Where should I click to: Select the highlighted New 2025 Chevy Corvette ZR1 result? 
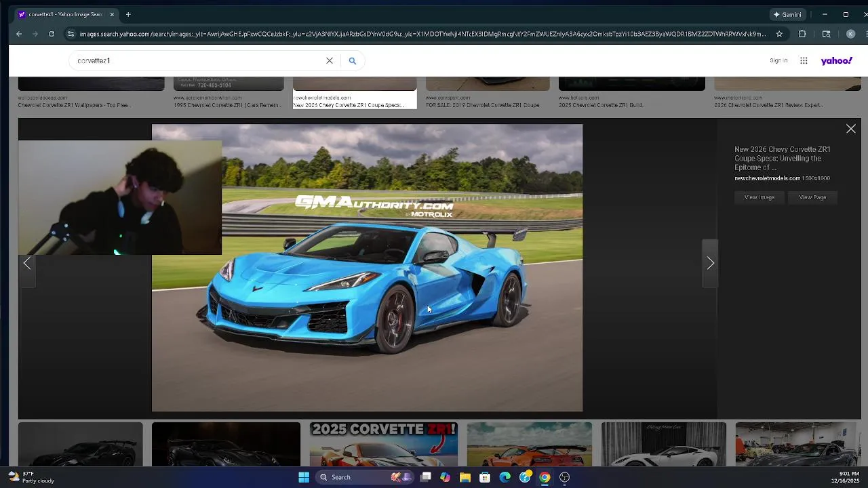355,93
